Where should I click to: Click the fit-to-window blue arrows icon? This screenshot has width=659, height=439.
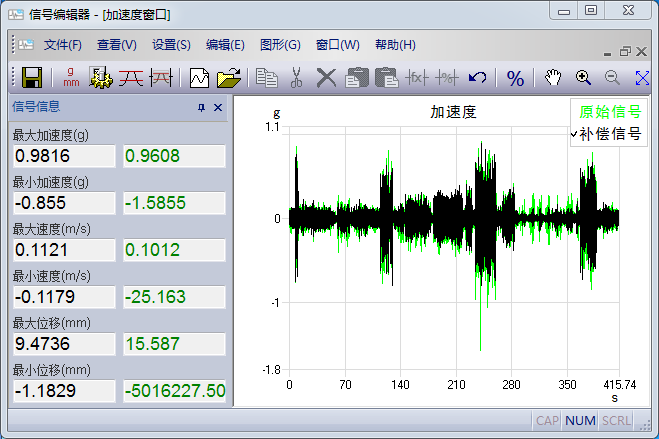pos(642,77)
